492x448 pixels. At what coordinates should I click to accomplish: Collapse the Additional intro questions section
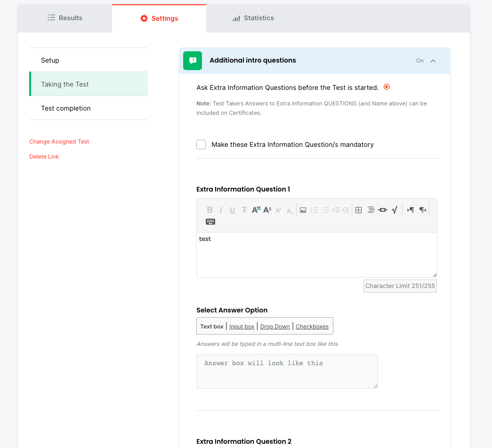click(433, 61)
